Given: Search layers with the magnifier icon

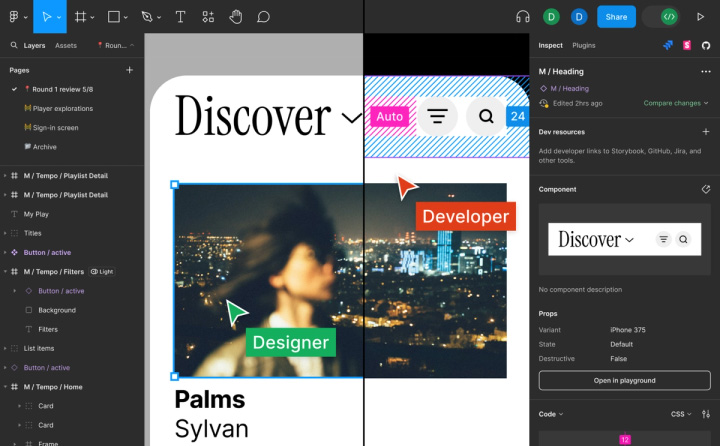Looking at the screenshot, I should pyautogui.click(x=14, y=45).
